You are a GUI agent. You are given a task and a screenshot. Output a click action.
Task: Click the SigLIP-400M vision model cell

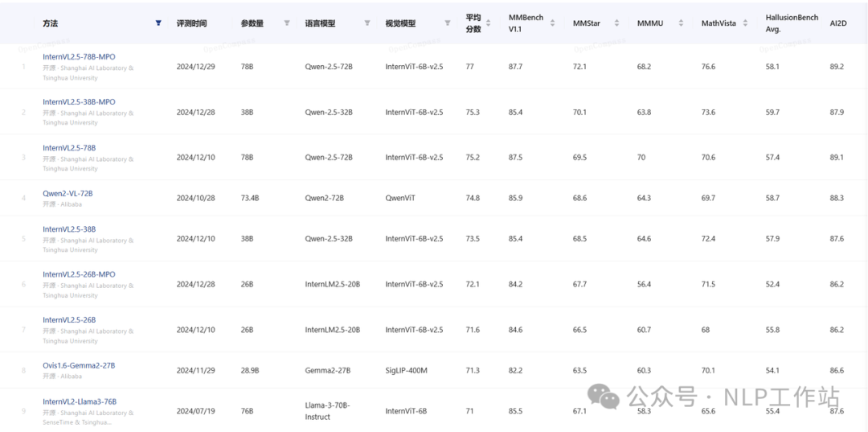407,371
